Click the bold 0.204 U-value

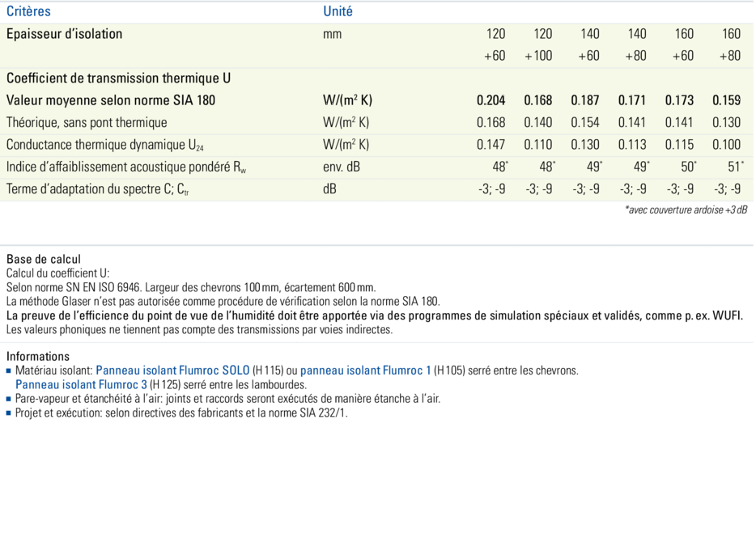pos(491,101)
